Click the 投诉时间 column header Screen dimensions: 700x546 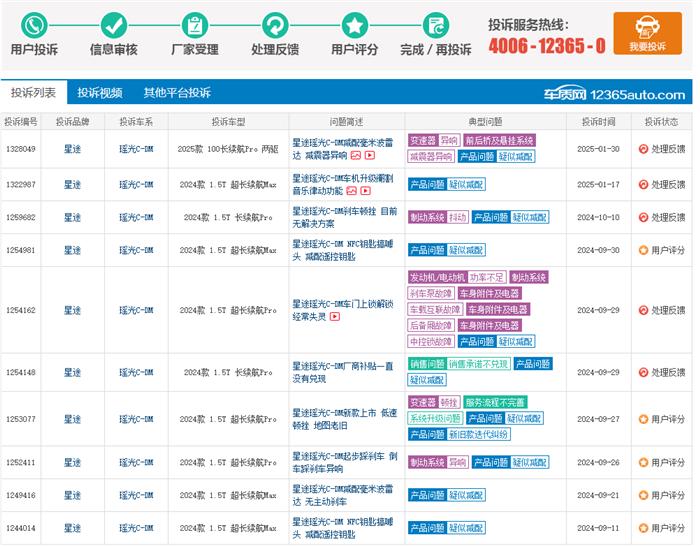coord(598,122)
